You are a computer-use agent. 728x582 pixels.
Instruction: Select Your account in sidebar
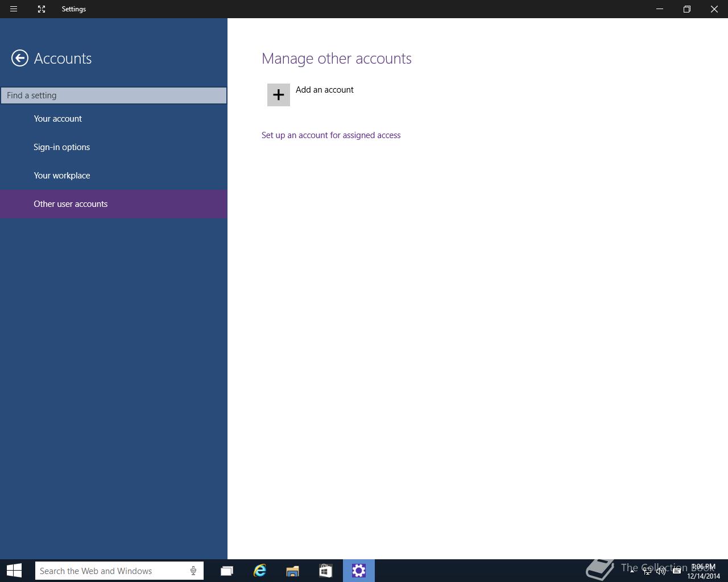coord(114,119)
